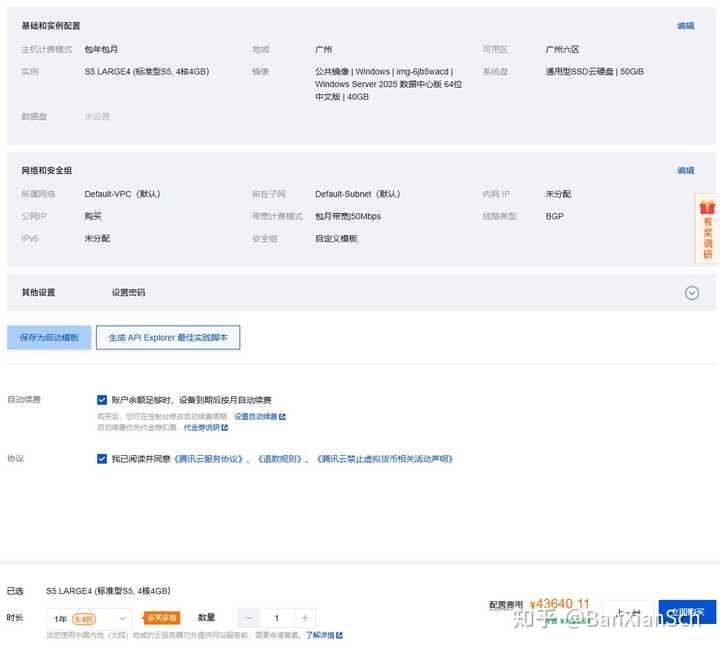
Task: Click the 上一步 previous step button
Action: pos(628,613)
